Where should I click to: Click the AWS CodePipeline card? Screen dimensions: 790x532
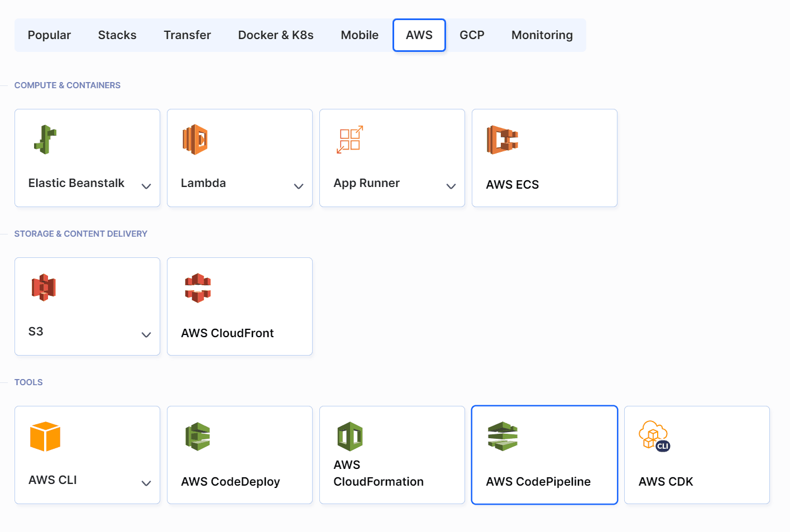click(544, 455)
